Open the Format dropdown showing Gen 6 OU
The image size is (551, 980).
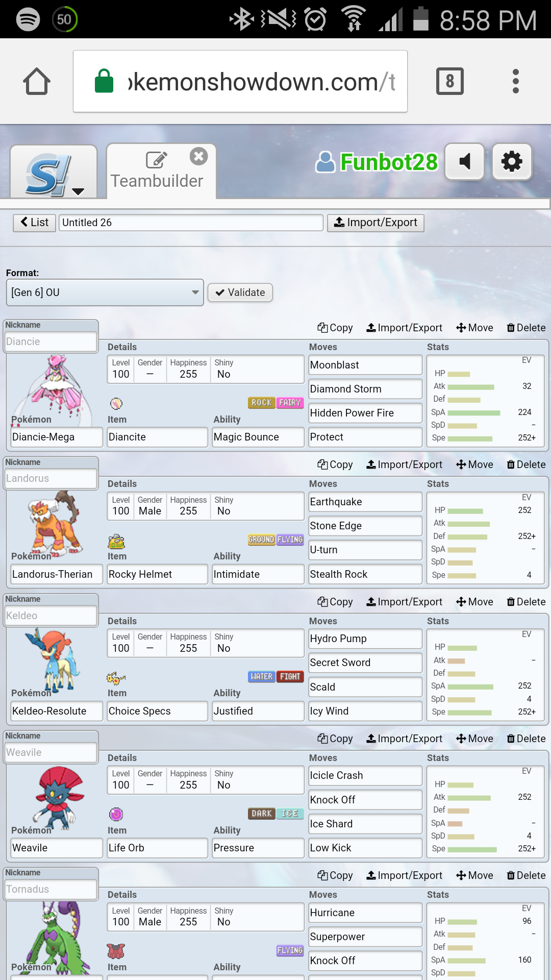point(105,292)
